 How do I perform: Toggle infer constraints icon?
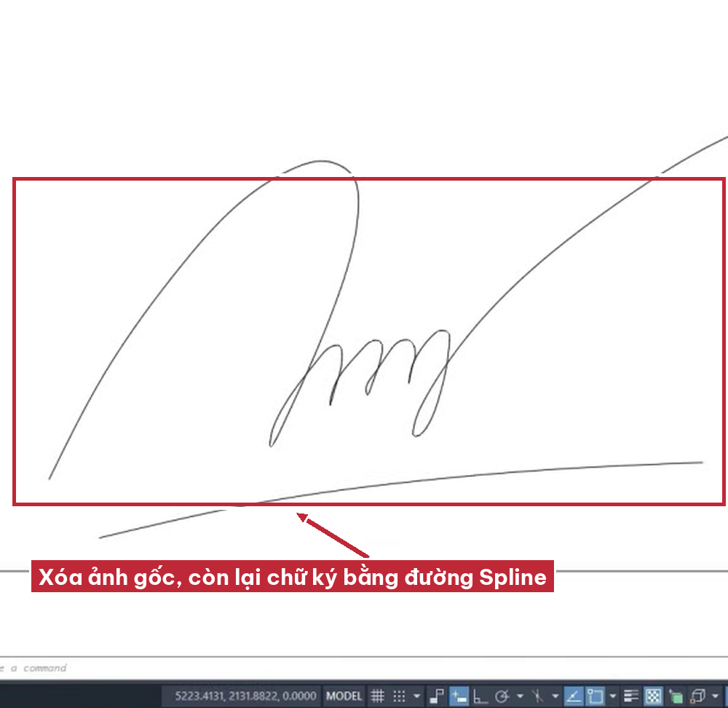[x=436, y=696]
